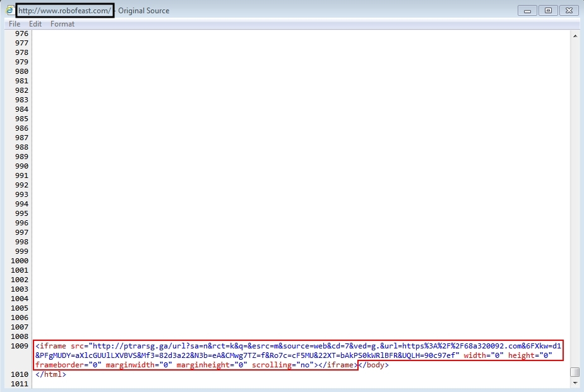Close the Original Source window
This screenshot has width=584, height=392.
[x=568, y=10]
